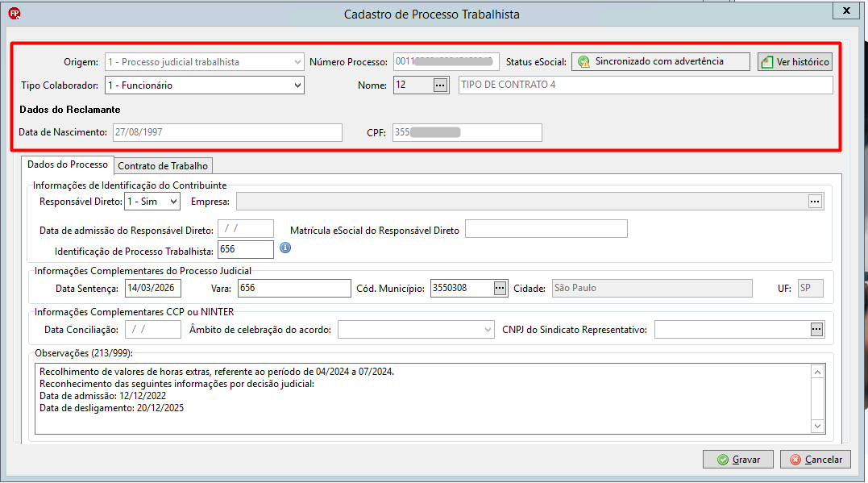This screenshot has height=483, width=868.
Task: Click the Ver histórico button
Action: coord(795,61)
